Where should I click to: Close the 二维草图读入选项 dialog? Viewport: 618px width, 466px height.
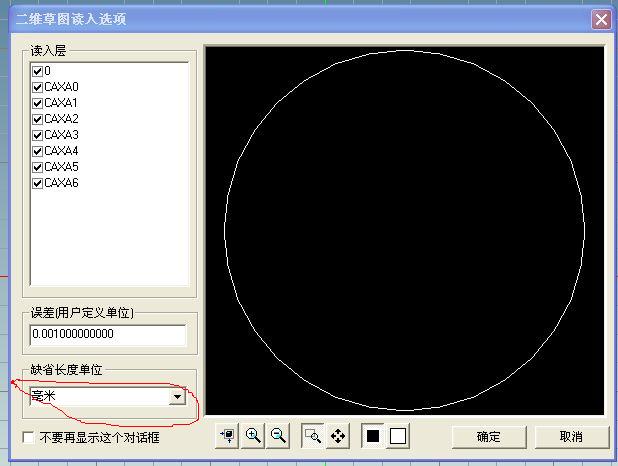coord(601,19)
